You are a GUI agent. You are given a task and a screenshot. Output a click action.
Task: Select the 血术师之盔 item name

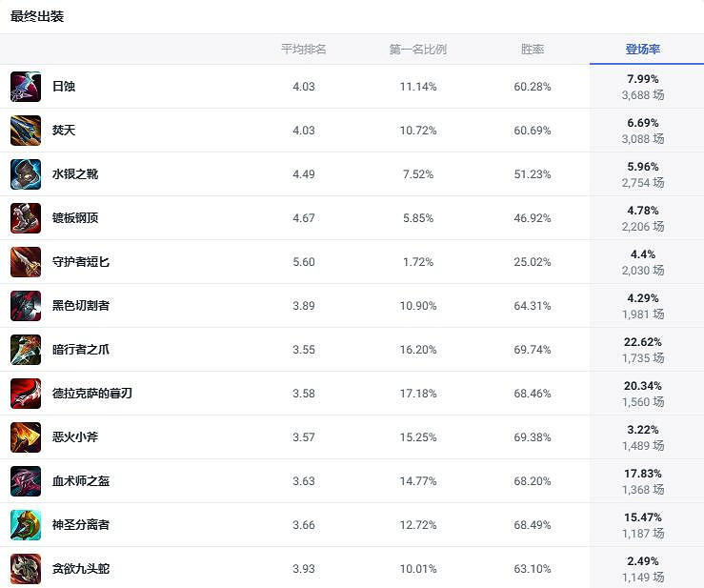[81, 481]
